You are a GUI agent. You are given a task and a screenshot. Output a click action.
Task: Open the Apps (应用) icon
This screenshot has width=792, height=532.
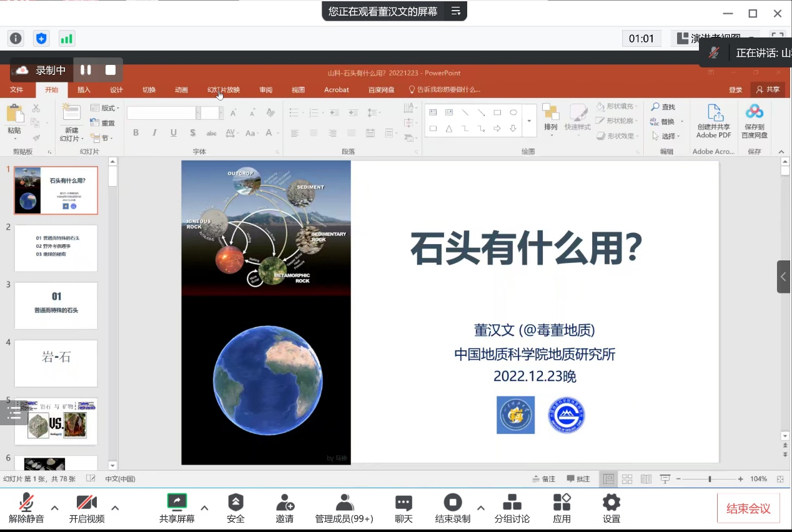coord(562,508)
